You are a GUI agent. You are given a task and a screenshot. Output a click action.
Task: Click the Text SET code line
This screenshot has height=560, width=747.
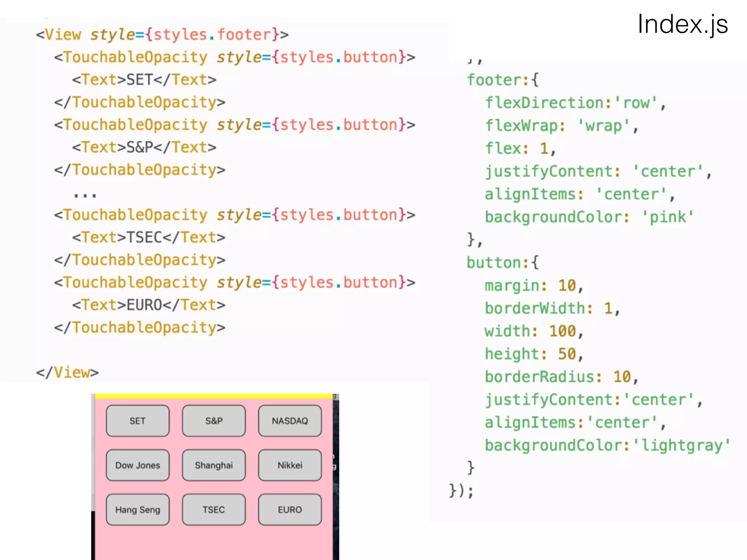click(x=144, y=79)
